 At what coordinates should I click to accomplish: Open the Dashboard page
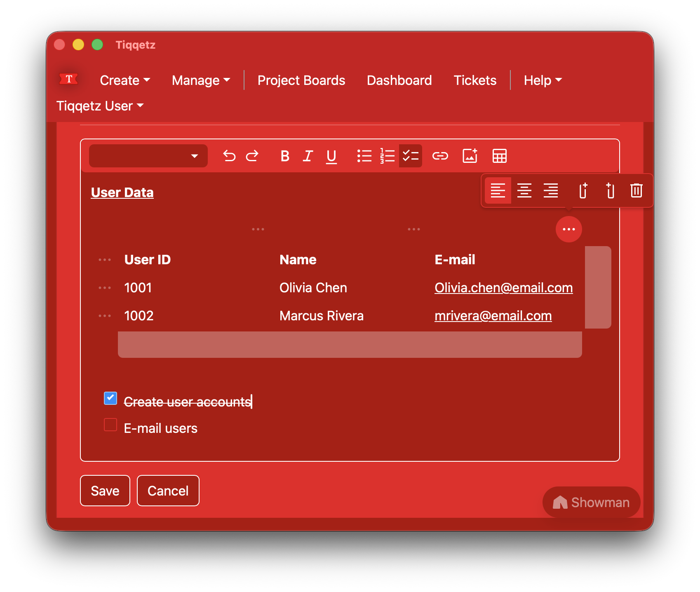click(x=399, y=80)
